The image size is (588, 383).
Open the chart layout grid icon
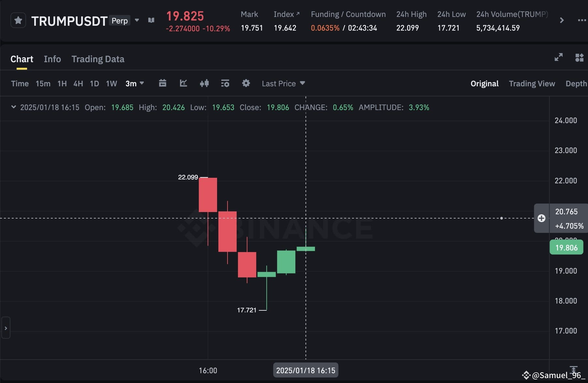pyautogui.click(x=580, y=57)
